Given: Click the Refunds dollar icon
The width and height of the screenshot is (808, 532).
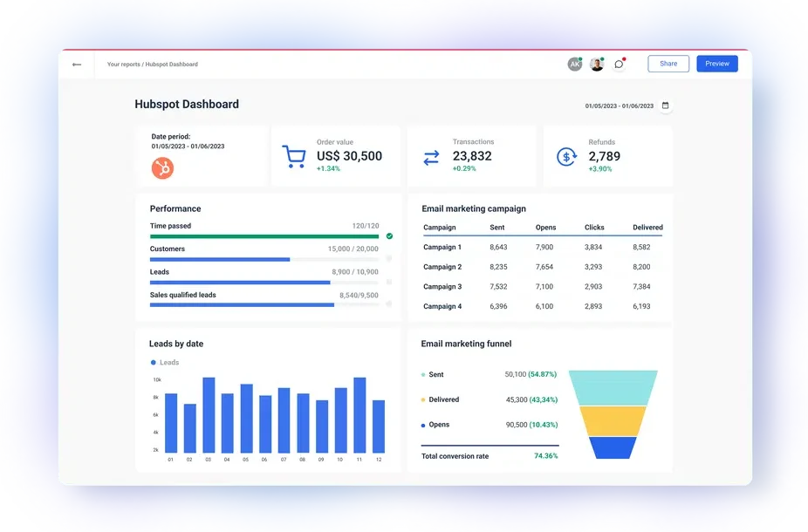Looking at the screenshot, I should point(567,157).
